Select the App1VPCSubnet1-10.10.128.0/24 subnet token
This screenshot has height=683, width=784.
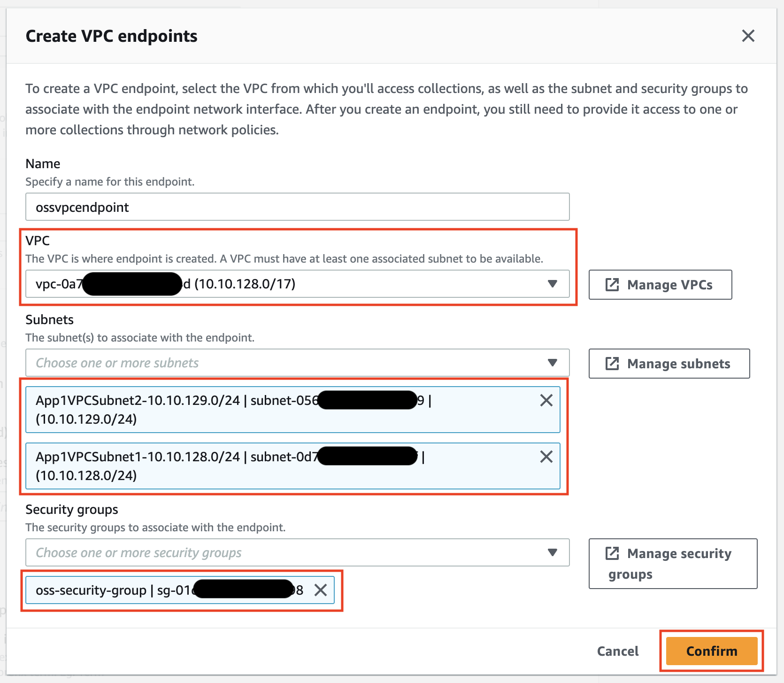coord(188,466)
